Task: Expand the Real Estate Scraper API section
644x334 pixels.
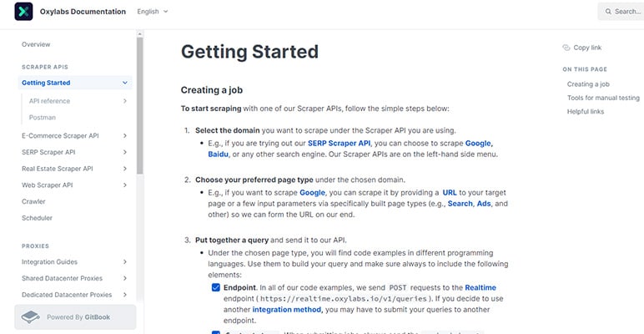Action: (x=124, y=169)
